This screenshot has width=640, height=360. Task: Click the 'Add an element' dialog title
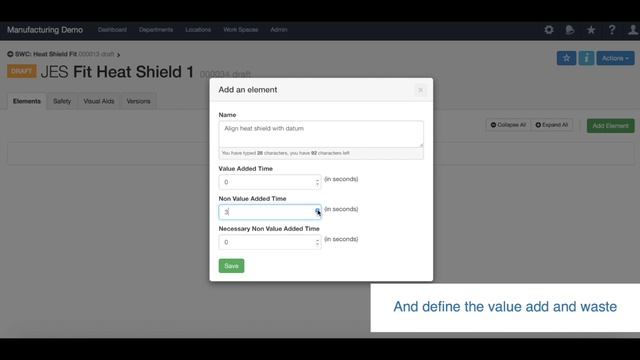coord(248,90)
